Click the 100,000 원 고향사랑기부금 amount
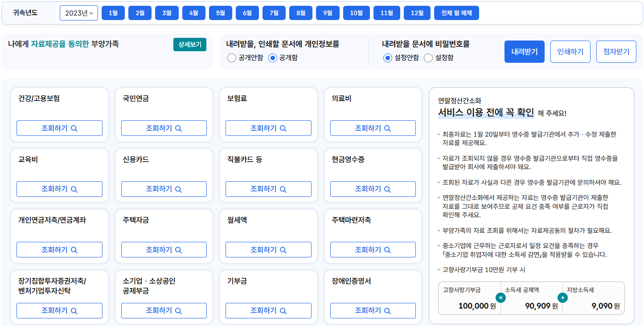 (477, 306)
